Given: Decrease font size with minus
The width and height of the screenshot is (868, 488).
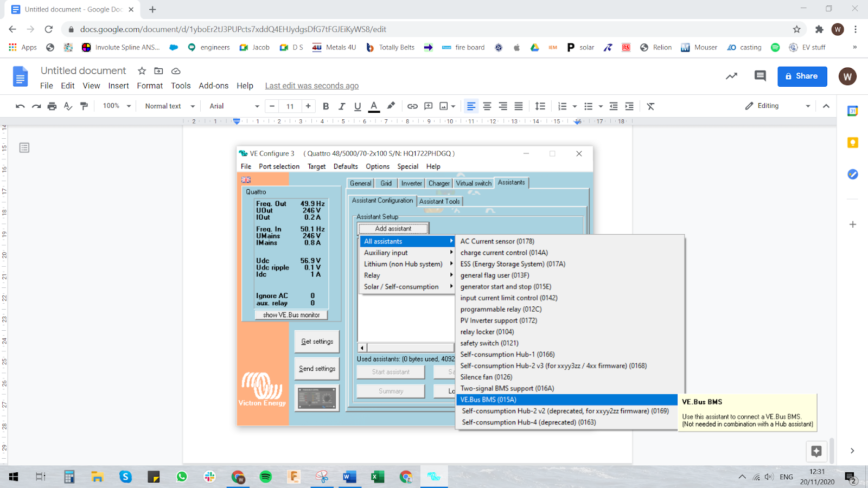Looking at the screenshot, I should [272, 106].
